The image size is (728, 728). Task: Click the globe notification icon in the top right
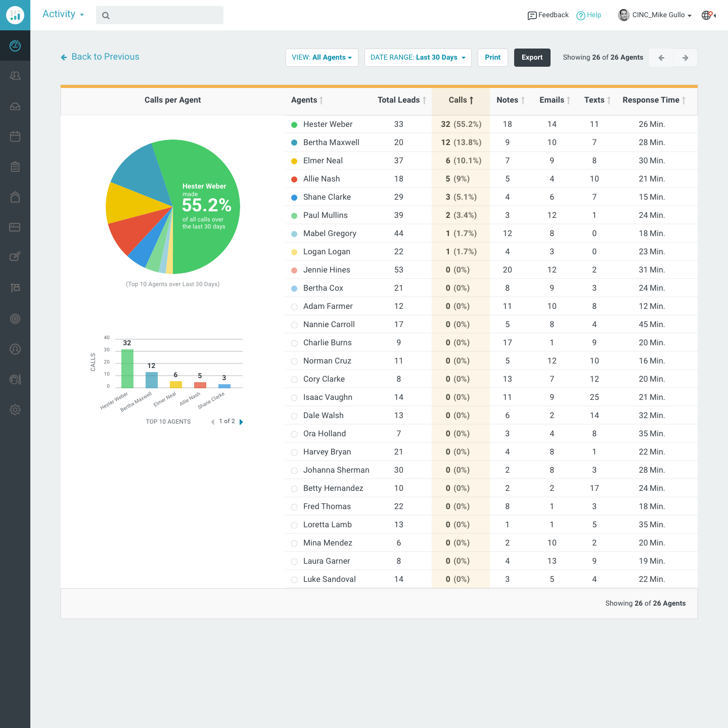(x=708, y=15)
